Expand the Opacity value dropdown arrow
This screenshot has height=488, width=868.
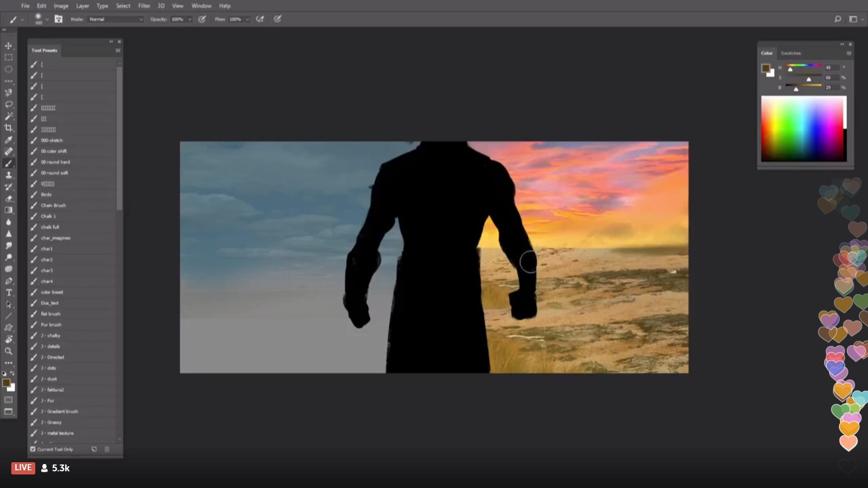[189, 19]
